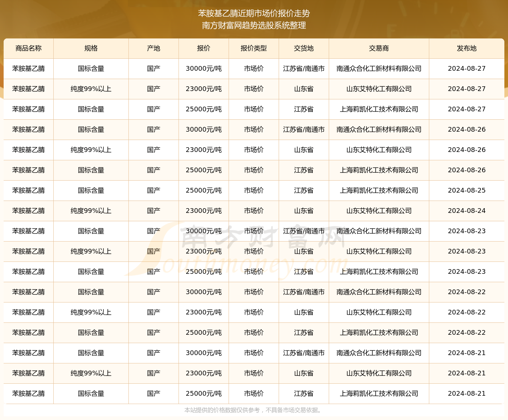Click 25000元/吨 in the 2024-08-23 row
Viewport: 508px width, 420px height.
tap(204, 272)
